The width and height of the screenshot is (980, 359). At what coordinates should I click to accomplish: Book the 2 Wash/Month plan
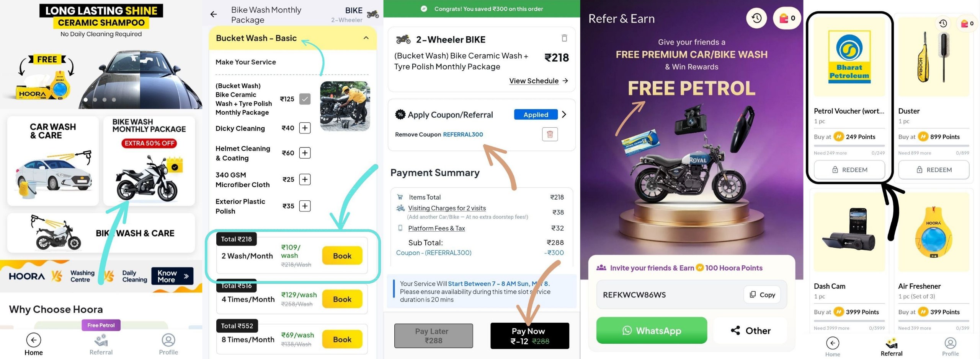342,256
